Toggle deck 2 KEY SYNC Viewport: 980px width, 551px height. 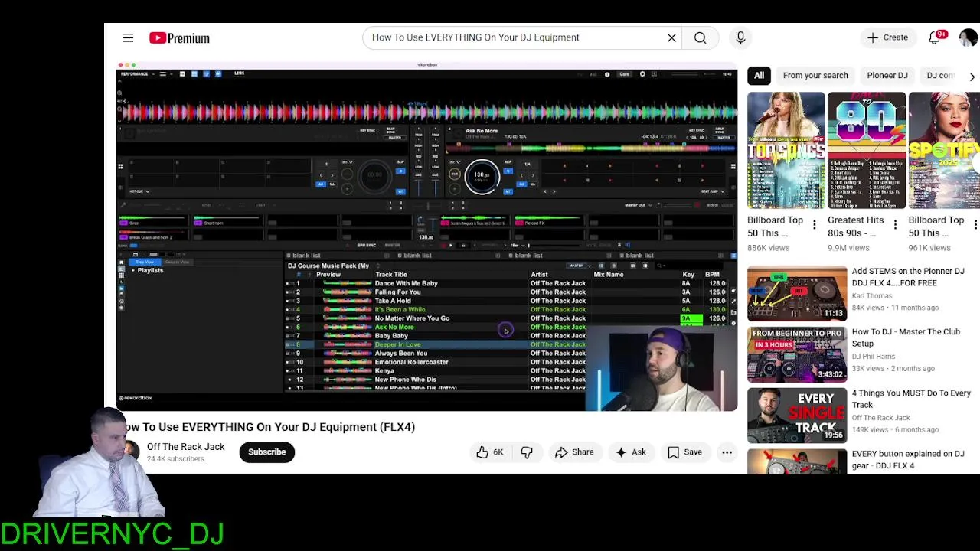click(x=697, y=130)
